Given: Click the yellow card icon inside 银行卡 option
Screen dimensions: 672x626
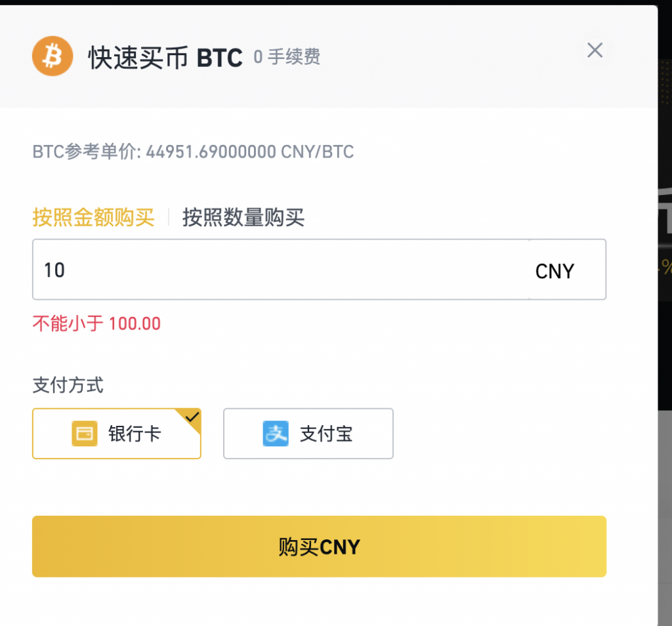Looking at the screenshot, I should [x=84, y=434].
